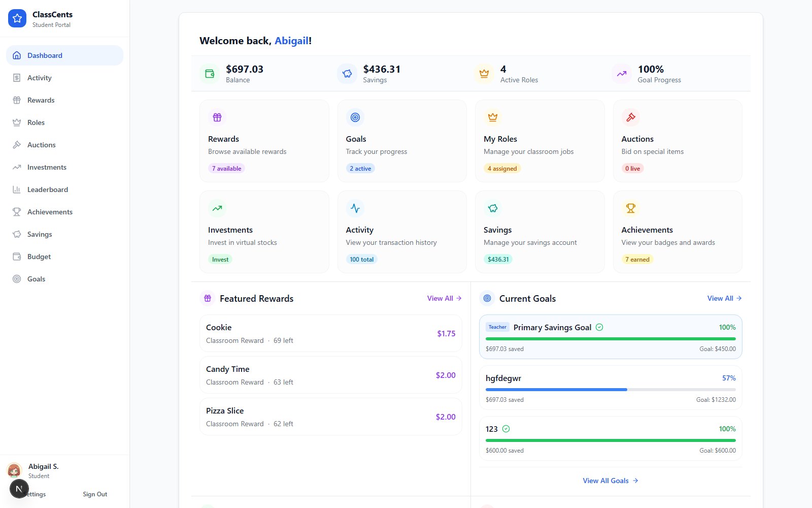
Task: Click the $697.03 Balance amount
Action: [245, 69]
